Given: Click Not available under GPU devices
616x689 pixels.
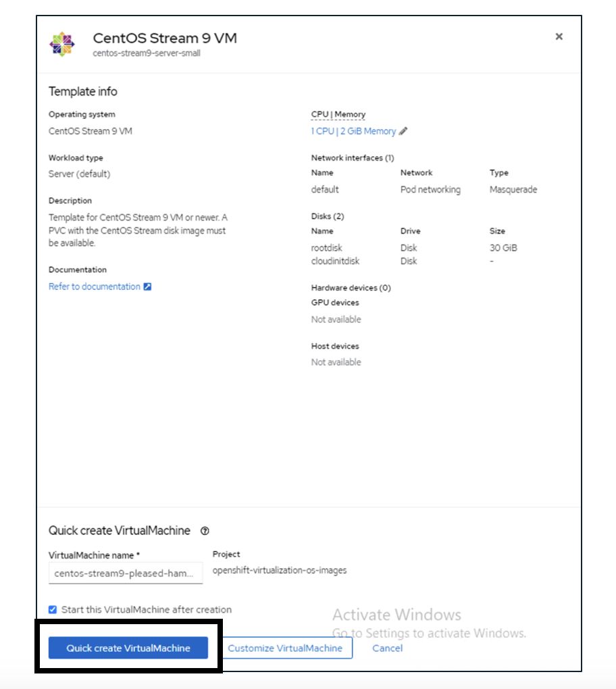Looking at the screenshot, I should (x=336, y=320).
